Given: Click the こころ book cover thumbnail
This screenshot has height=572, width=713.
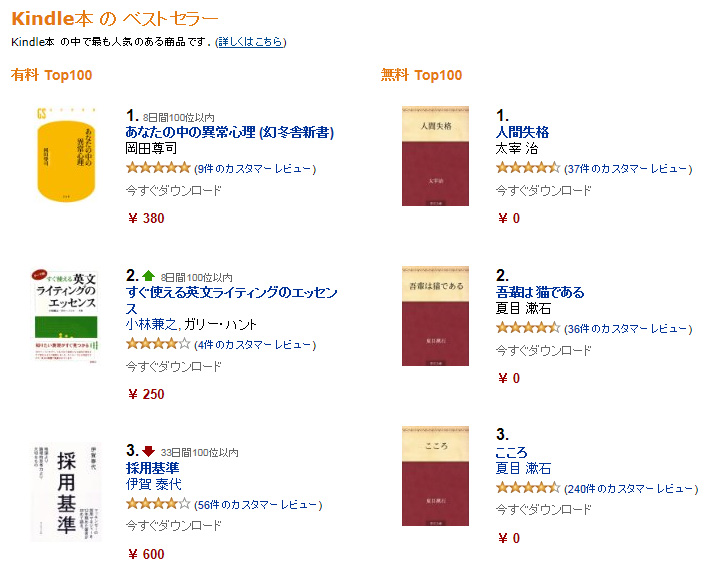Looking at the screenshot, I should 435,476.
